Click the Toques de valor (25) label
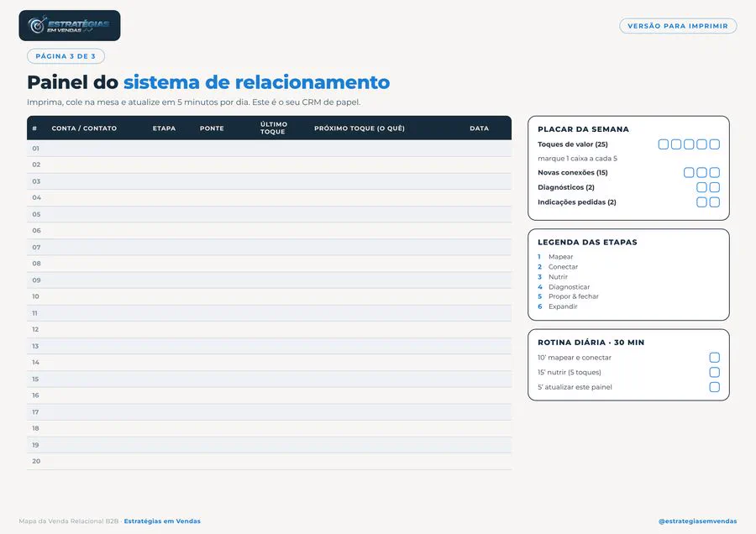 (573, 144)
